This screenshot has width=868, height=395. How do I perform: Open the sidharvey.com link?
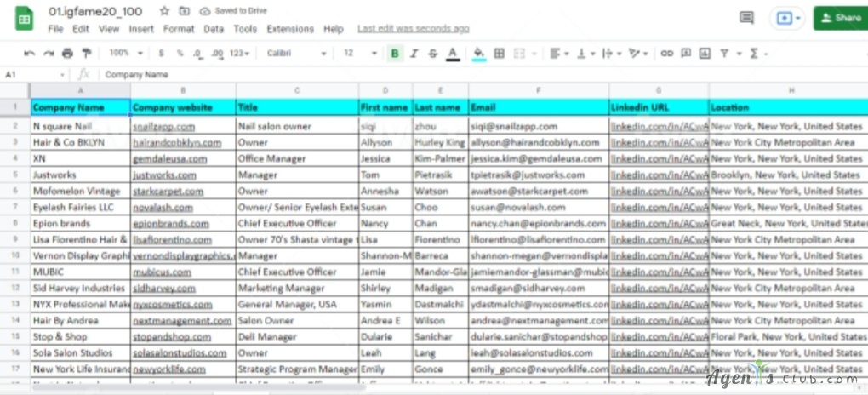[164, 288]
